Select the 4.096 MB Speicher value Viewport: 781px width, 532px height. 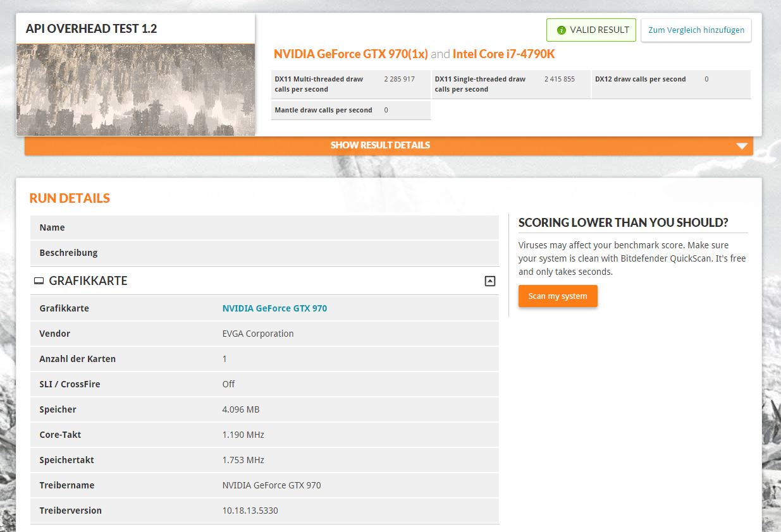(x=241, y=409)
